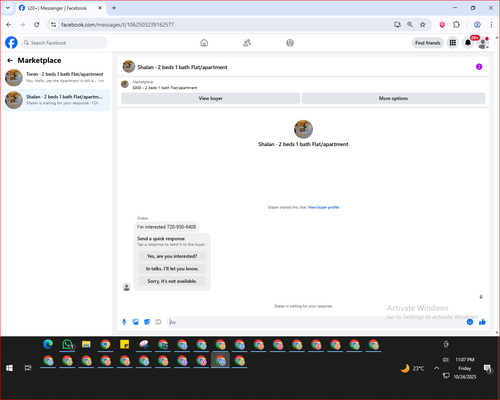Jump to latest message down arrow
This screenshot has width=500, height=400.
[481, 297]
